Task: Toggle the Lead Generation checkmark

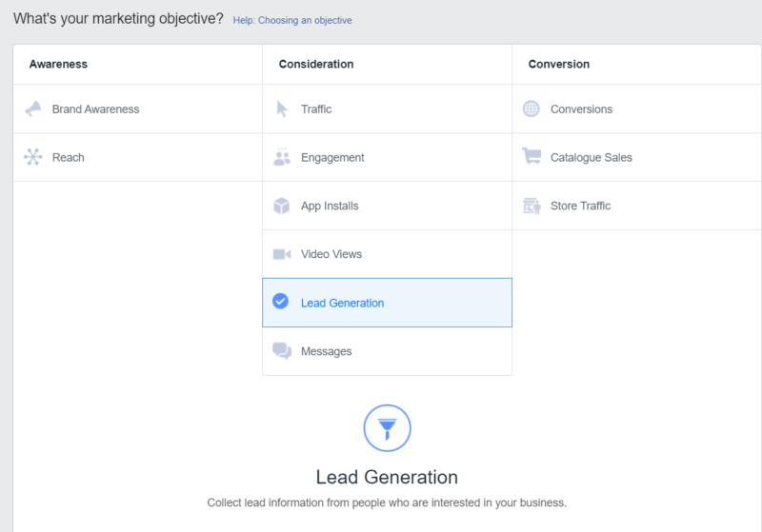Action: pyautogui.click(x=280, y=302)
